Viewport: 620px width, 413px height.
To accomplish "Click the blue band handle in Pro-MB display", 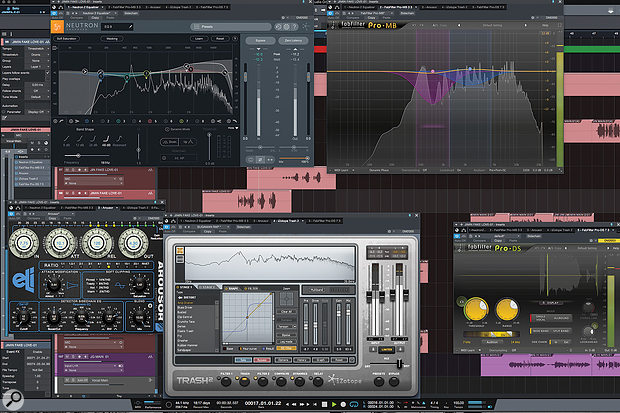I will (470, 68).
